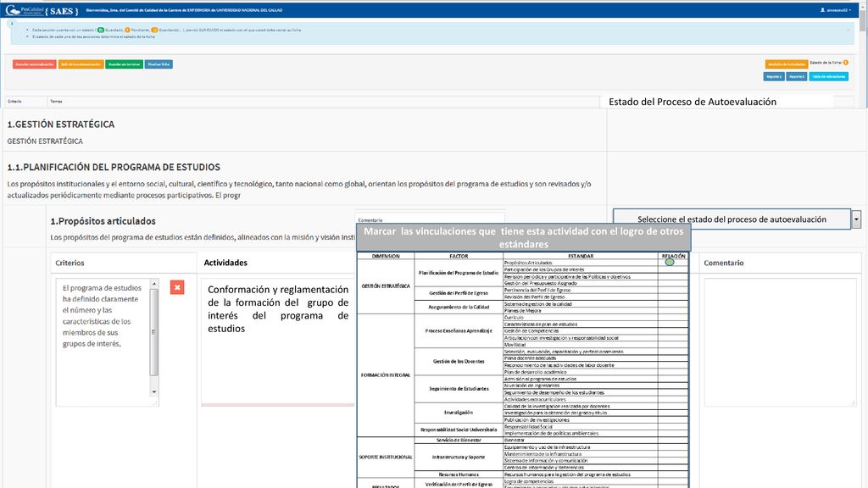Viewport: 868px width, 488px height.
Task: Click the blue Finalizar ficha button
Action: point(159,64)
